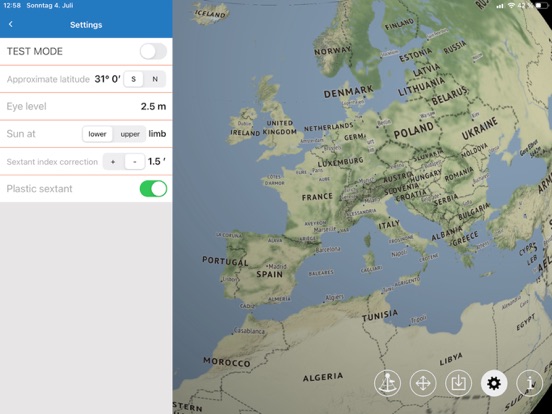
Task: Tap POLAND on the globe map
Action: (413, 130)
